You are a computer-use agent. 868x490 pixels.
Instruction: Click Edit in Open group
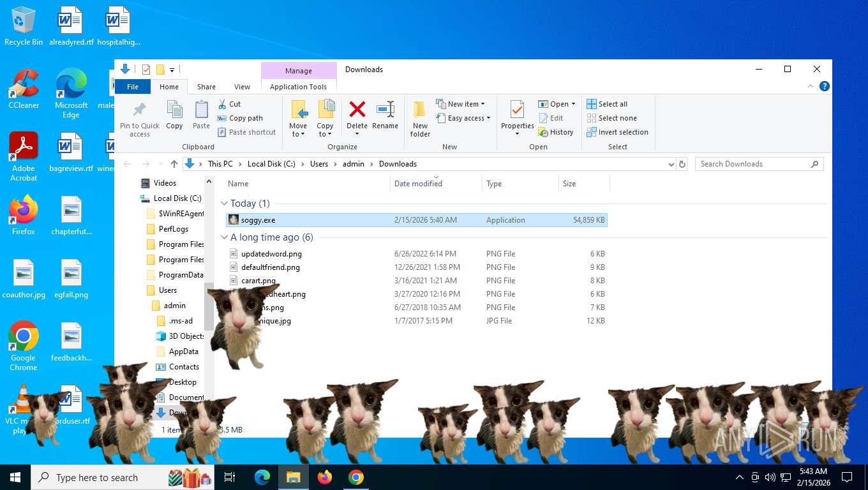point(551,118)
